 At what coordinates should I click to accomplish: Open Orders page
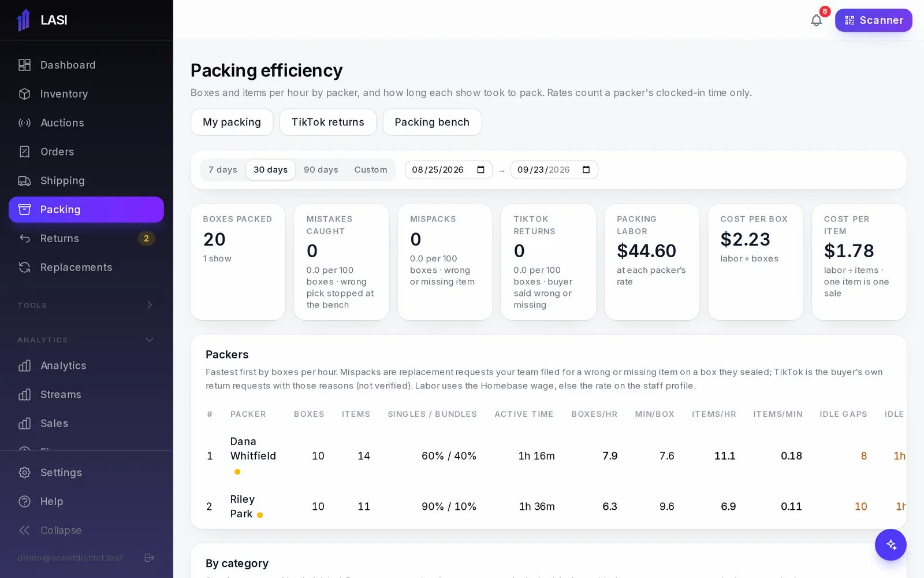87,152
